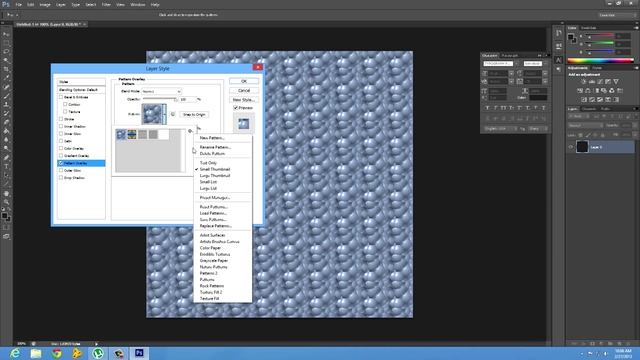
Task: Enable the Satin style checkbox
Action: pos(61,141)
